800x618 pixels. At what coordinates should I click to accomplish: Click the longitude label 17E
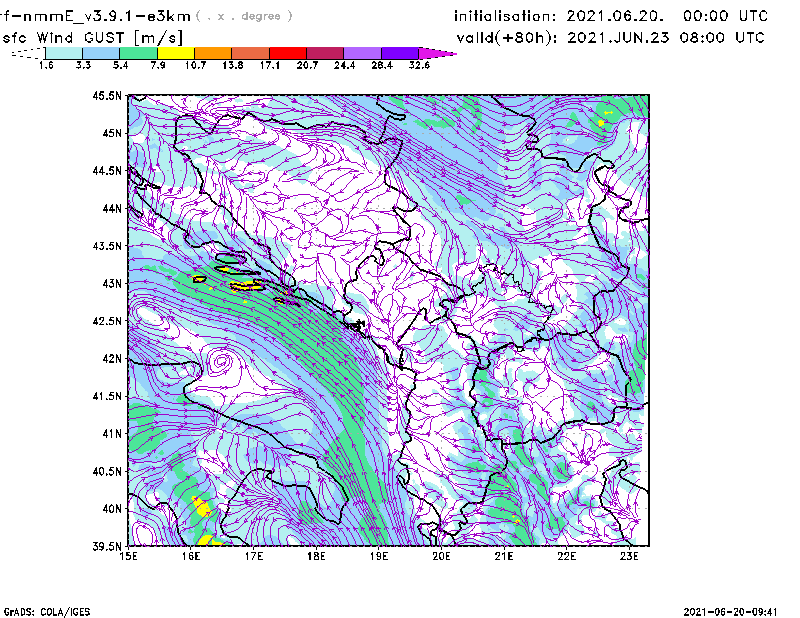pyautogui.click(x=254, y=556)
